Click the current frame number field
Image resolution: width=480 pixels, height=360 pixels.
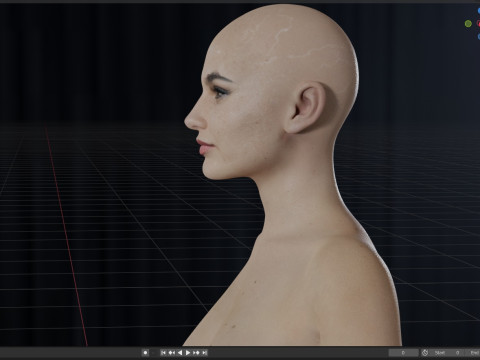tap(403, 353)
